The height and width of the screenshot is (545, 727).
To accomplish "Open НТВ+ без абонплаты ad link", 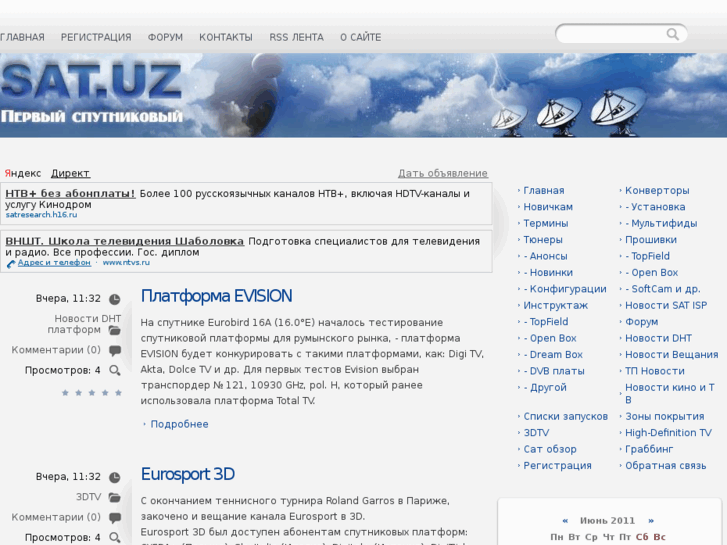I will pos(70,193).
